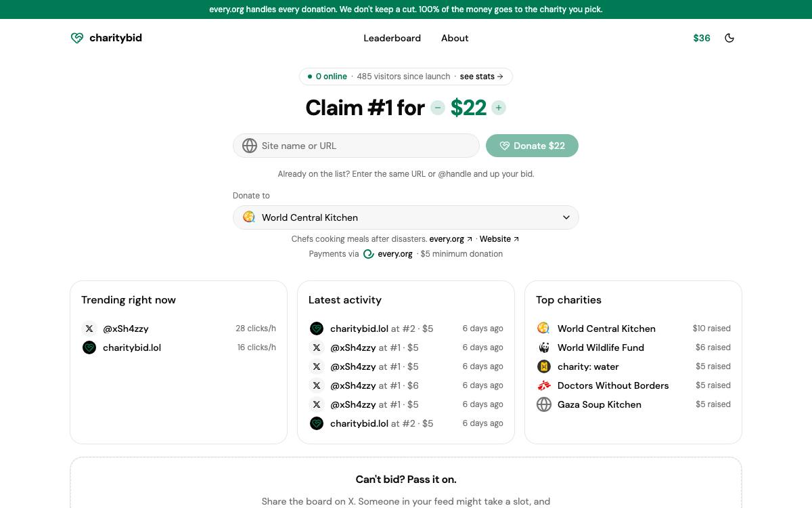812x508 pixels.
Task: Open Gaza Soup Kitchen in Top charities
Action: click(600, 404)
